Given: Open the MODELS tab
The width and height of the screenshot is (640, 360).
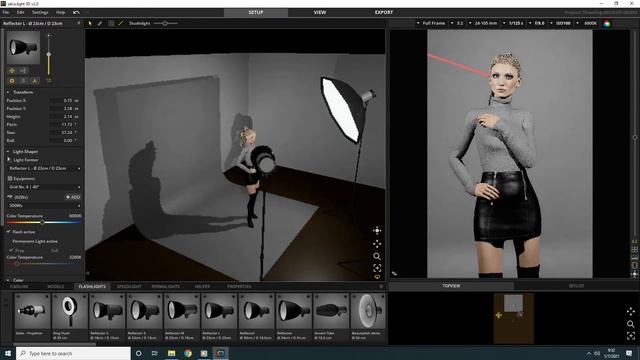Looking at the screenshot, I should (x=56, y=287).
